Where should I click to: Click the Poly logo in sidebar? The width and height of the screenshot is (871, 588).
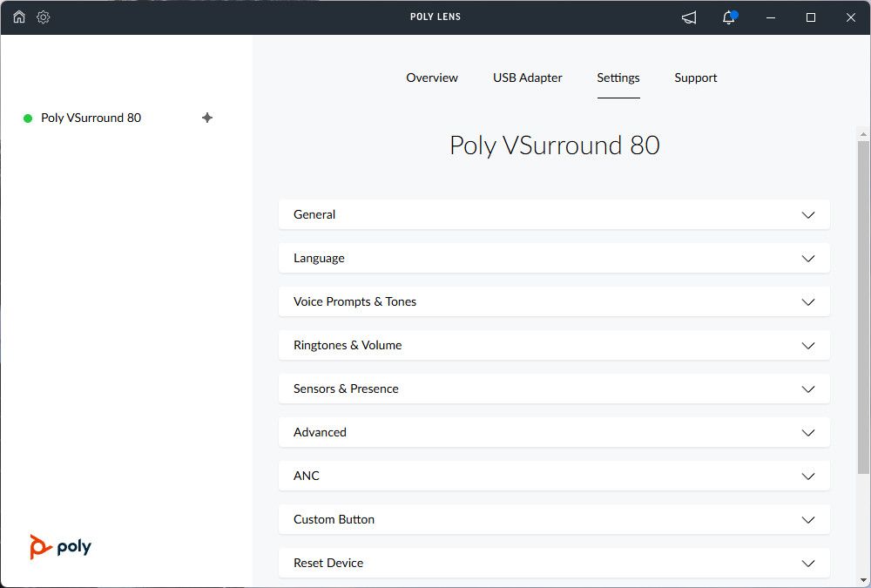click(60, 547)
